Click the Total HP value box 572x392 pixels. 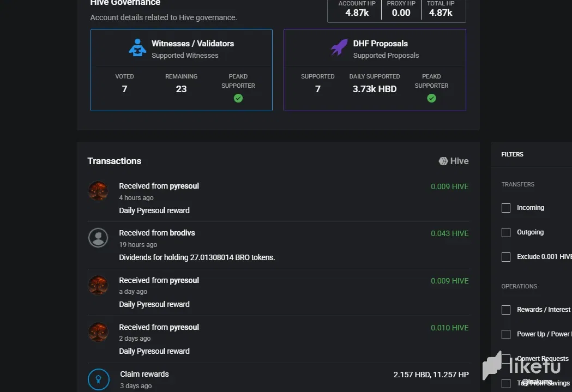pyautogui.click(x=441, y=9)
